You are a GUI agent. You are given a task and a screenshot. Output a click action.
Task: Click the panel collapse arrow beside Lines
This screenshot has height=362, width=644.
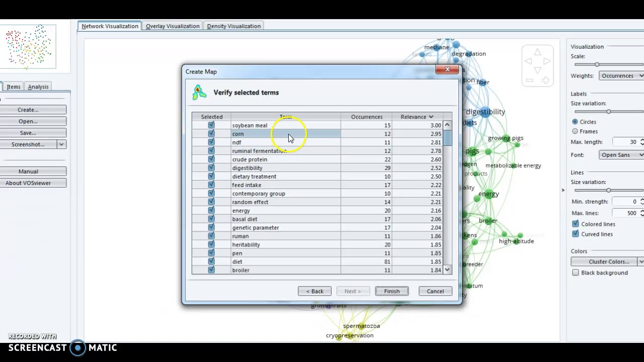click(x=563, y=190)
